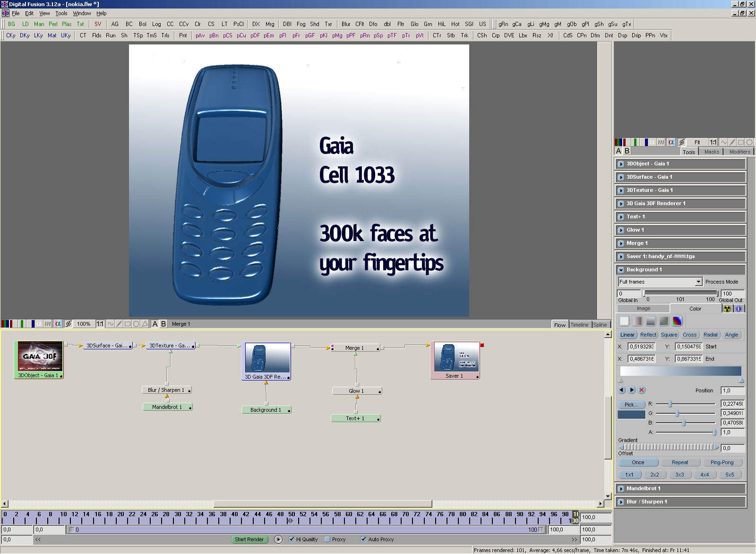Go to the previous gradient color stop

622,390
